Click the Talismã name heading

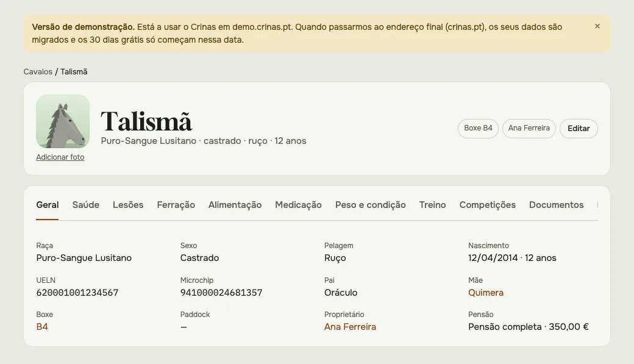(146, 121)
